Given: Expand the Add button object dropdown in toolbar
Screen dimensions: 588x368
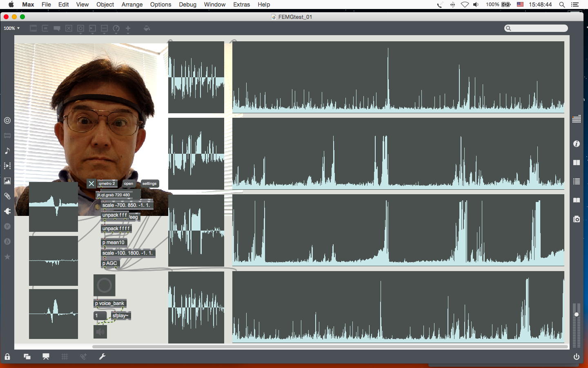Looking at the screenshot, I should click(80, 29).
